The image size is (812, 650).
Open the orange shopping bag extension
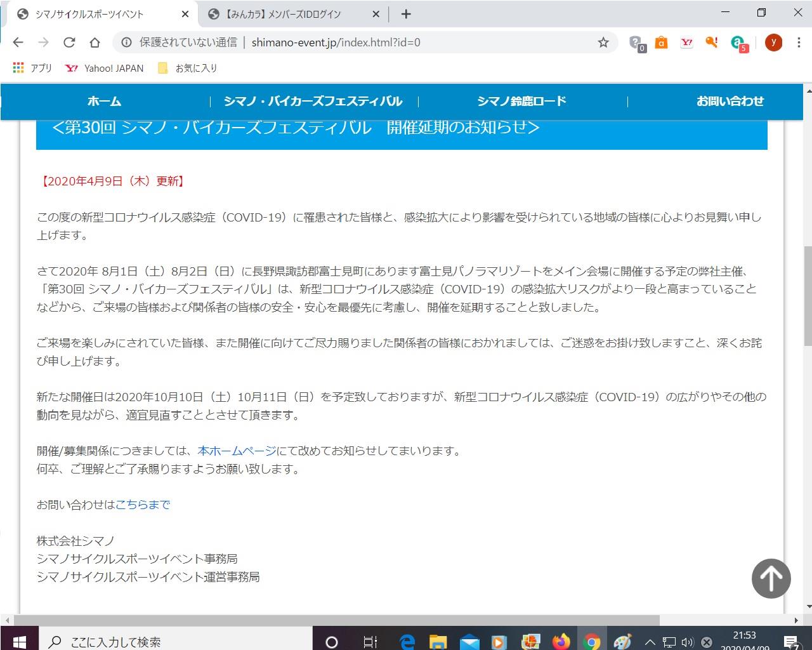coord(661,43)
